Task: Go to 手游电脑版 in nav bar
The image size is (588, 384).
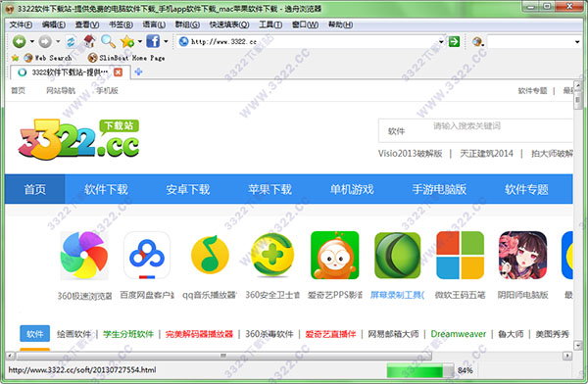Action: [x=439, y=189]
